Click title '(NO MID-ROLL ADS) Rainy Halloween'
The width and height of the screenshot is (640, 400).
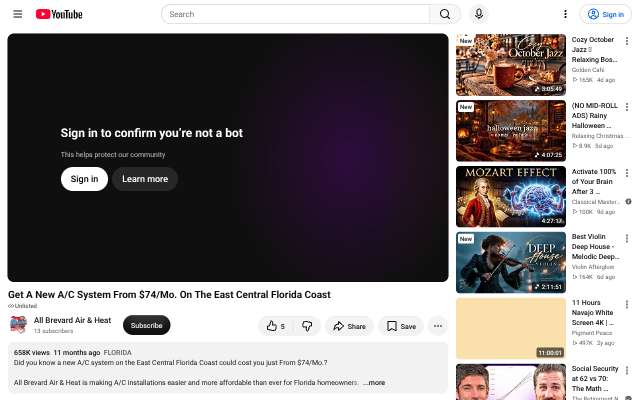[595, 116]
